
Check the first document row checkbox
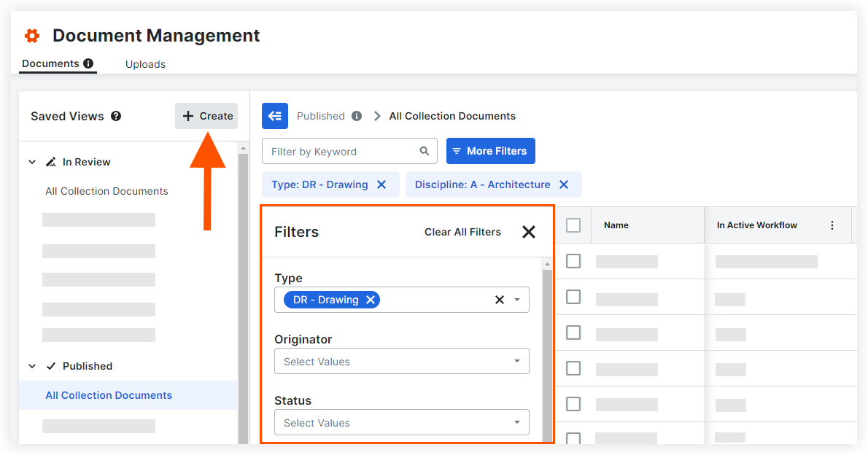click(x=573, y=261)
